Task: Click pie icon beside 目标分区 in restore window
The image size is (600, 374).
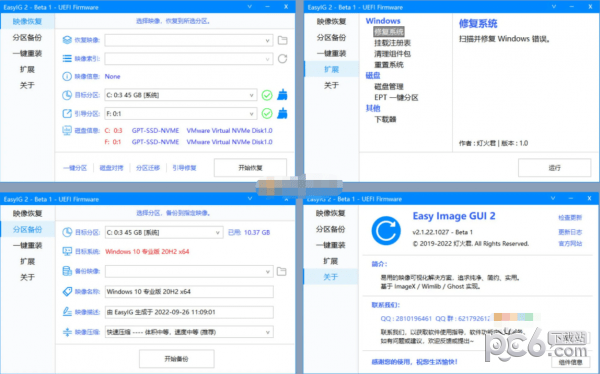Action: [67, 95]
